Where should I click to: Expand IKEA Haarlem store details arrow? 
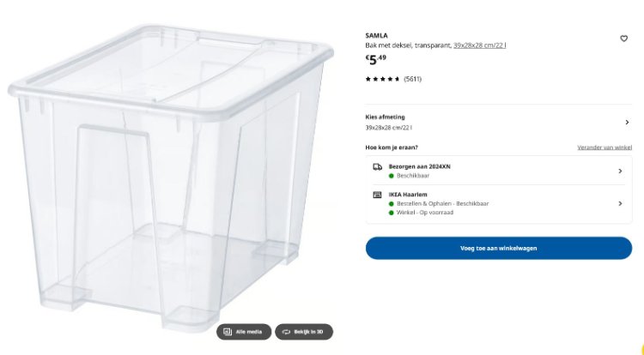coord(620,203)
